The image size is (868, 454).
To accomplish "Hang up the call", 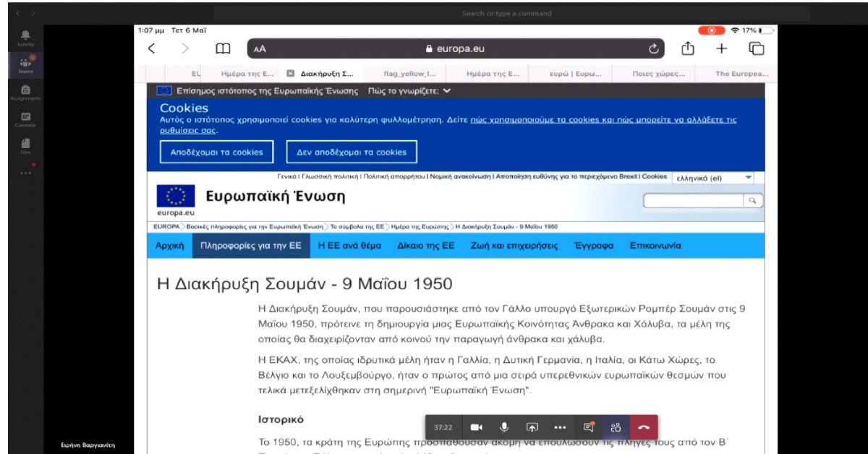I will (644, 427).
